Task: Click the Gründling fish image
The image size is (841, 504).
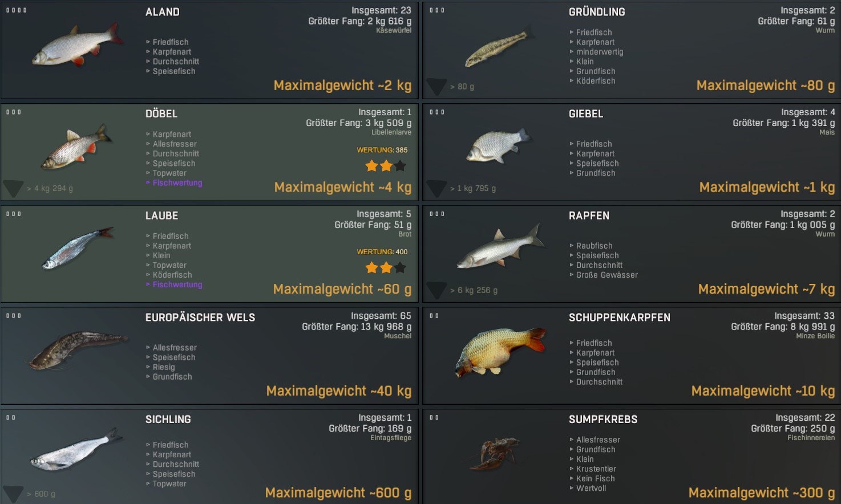Action: click(x=500, y=48)
